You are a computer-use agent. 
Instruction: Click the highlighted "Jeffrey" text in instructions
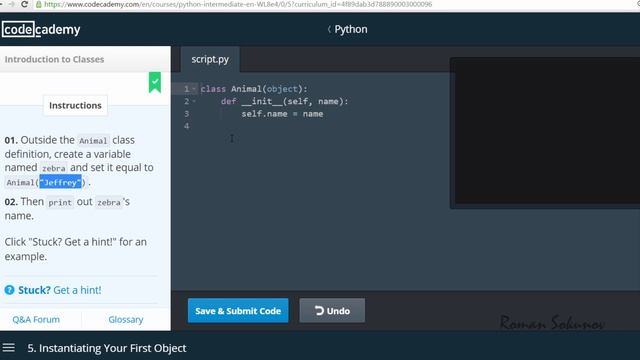point(60,182)
